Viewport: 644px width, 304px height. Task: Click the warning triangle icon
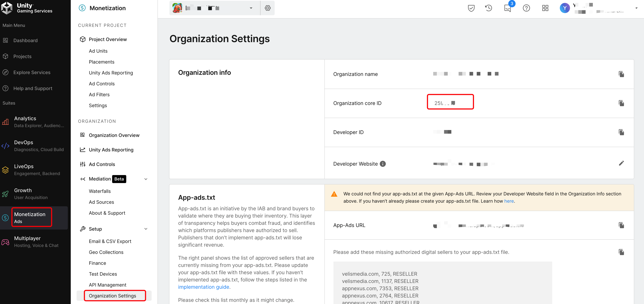point(334,194)
